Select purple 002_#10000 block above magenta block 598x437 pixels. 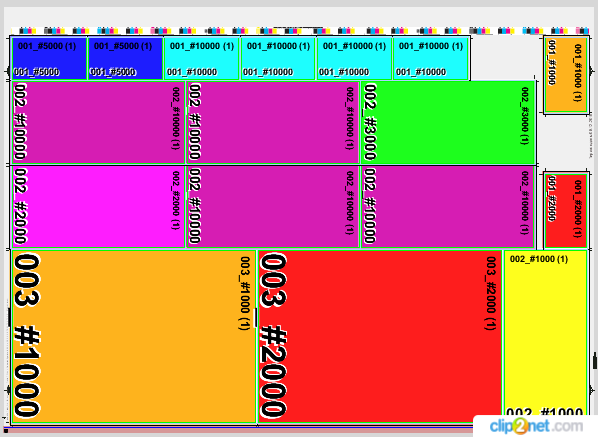coord(98,122)
